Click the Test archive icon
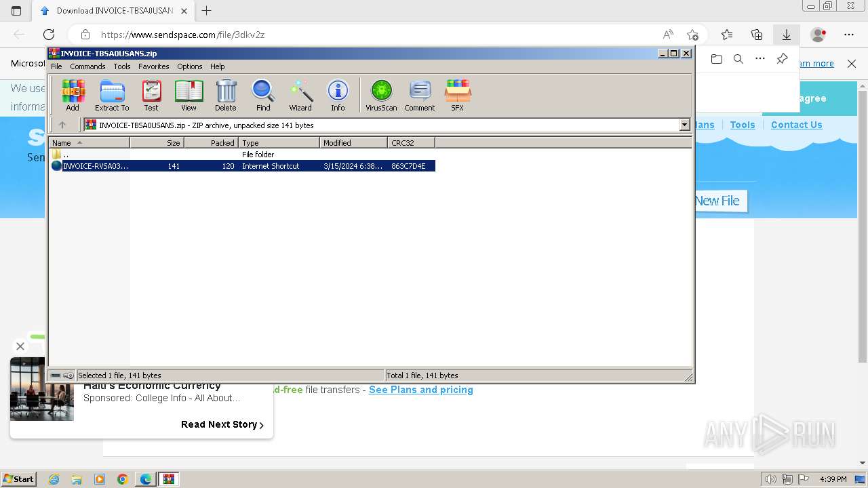868x488 pixels. click(x=151, y=95)
